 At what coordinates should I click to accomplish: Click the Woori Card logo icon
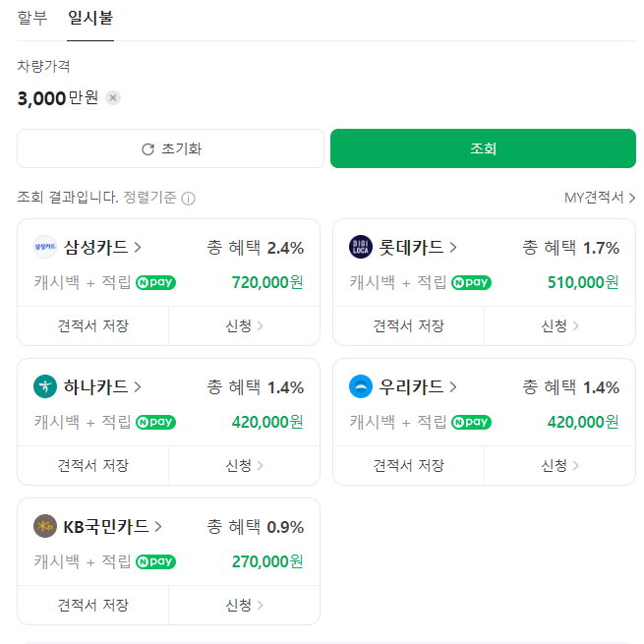pos(361,386)
